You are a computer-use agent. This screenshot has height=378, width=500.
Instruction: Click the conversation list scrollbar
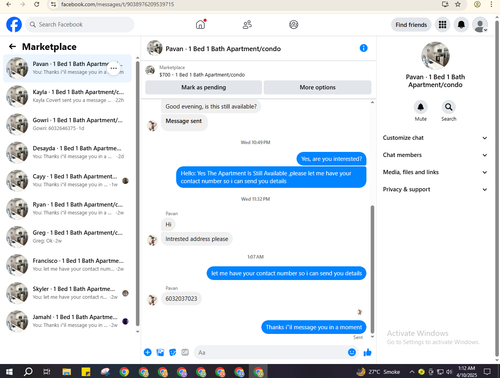[137, 193]
